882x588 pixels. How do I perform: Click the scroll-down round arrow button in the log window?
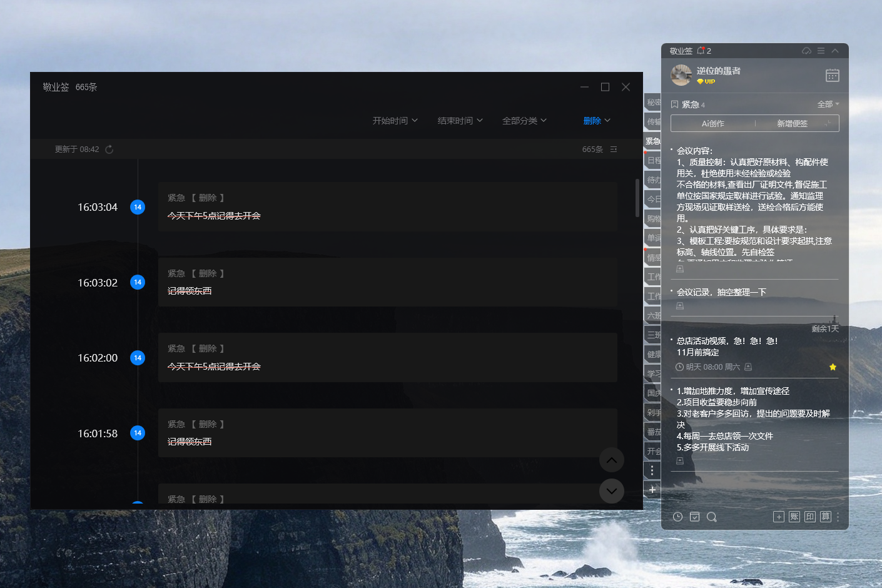point(612,491)
